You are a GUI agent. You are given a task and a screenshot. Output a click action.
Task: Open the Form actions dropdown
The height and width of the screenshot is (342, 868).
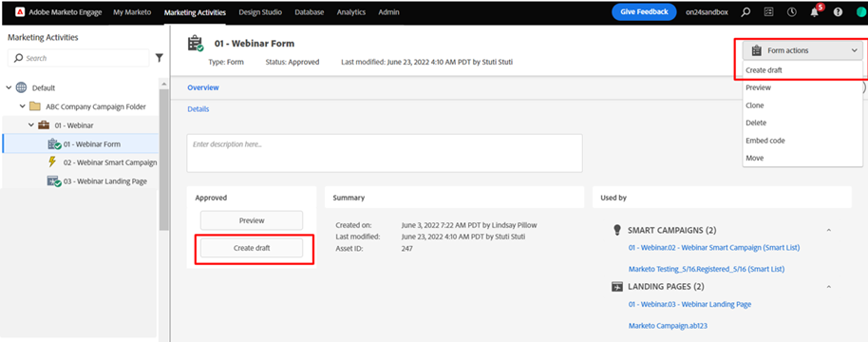pos(802,50)
